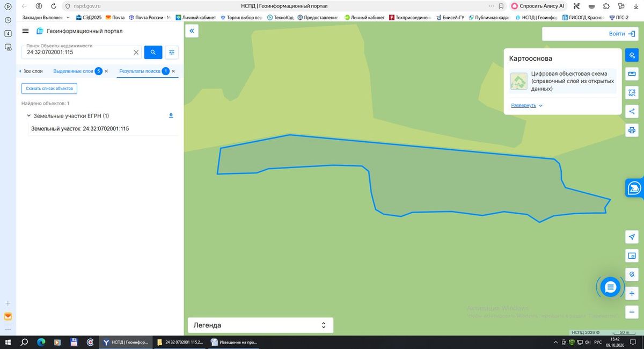
Task: Print the map with the printer icon
Action: click(x=632, y=130)
